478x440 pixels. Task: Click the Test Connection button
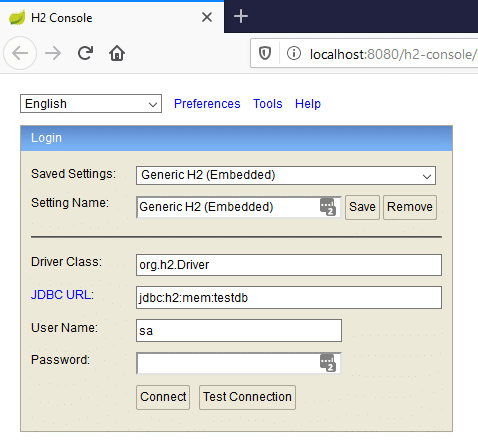[247, 397]
